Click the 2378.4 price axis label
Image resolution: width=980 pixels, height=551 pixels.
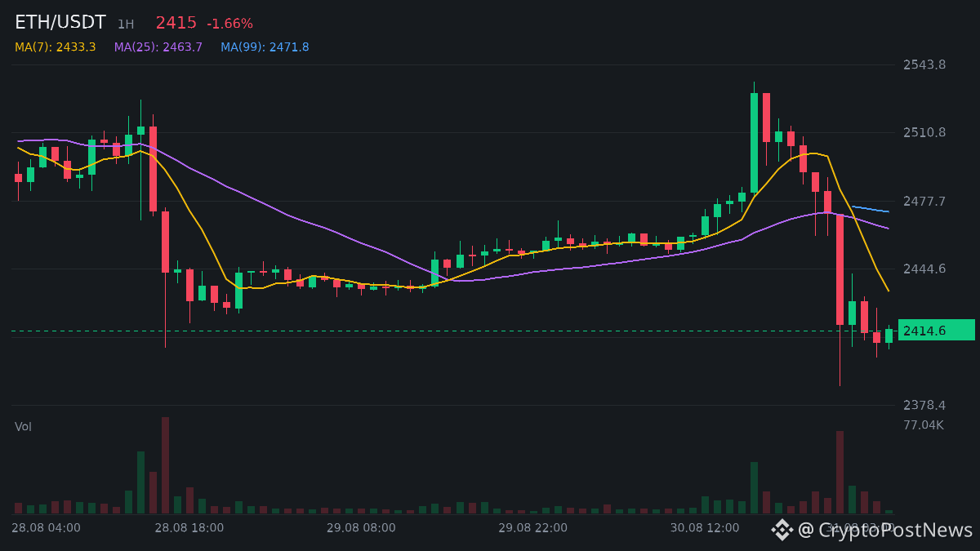click(x=924, y=405)
